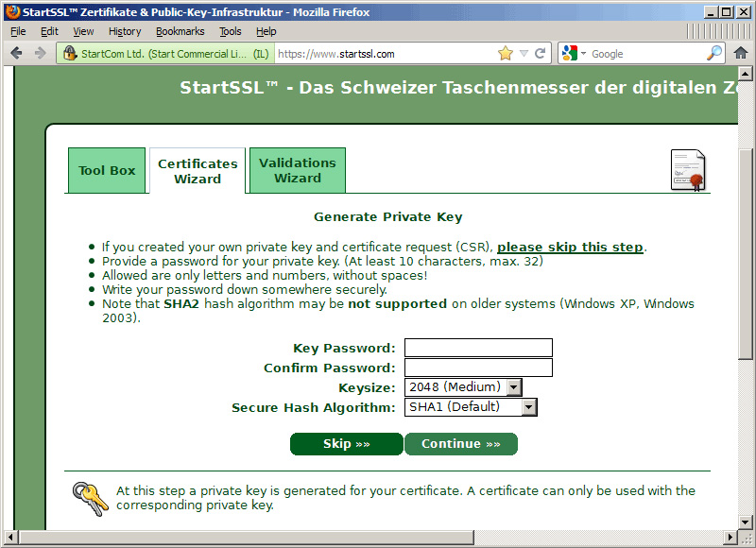The width and height of the screenshot is (756, 548).
Task: Open the please skip this step link
Action: click(570, 247)
